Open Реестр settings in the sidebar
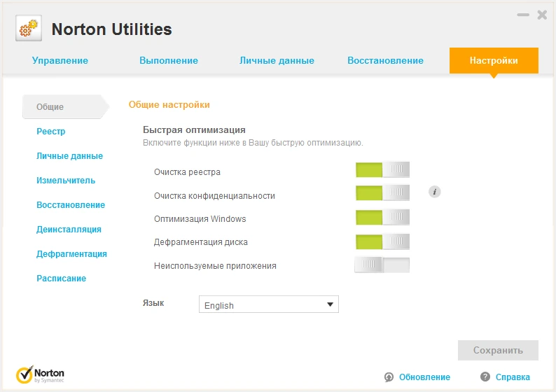 [51, 132]
